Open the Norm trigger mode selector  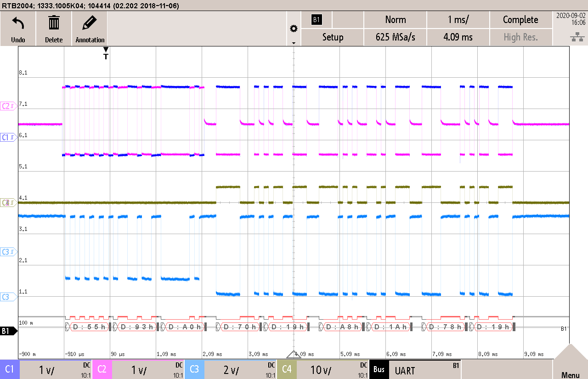395,19
